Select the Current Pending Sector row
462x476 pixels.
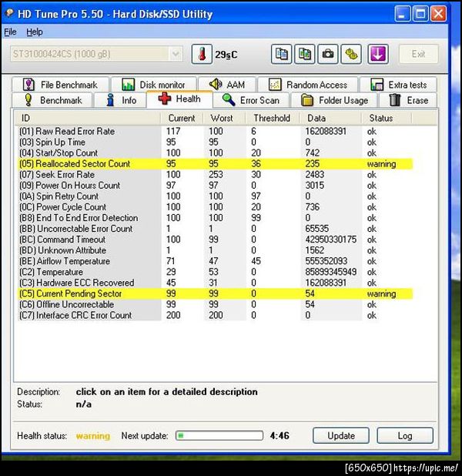coord(215,293)
